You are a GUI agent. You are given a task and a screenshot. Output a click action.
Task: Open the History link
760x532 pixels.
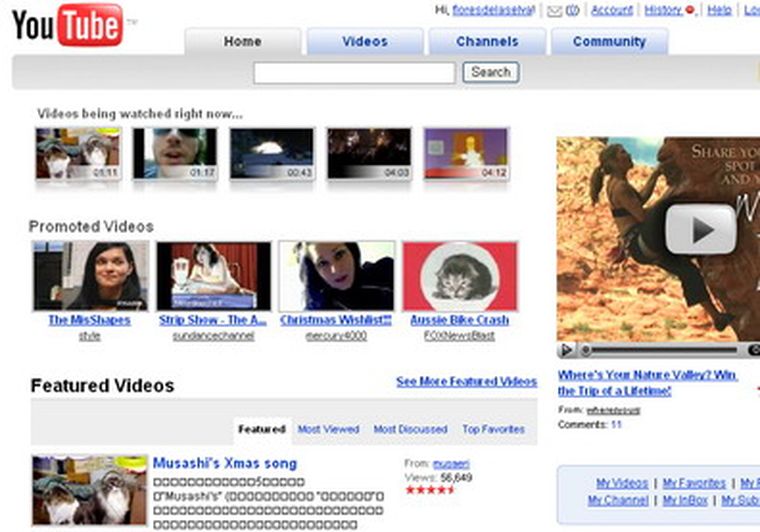tap(663, 10)
